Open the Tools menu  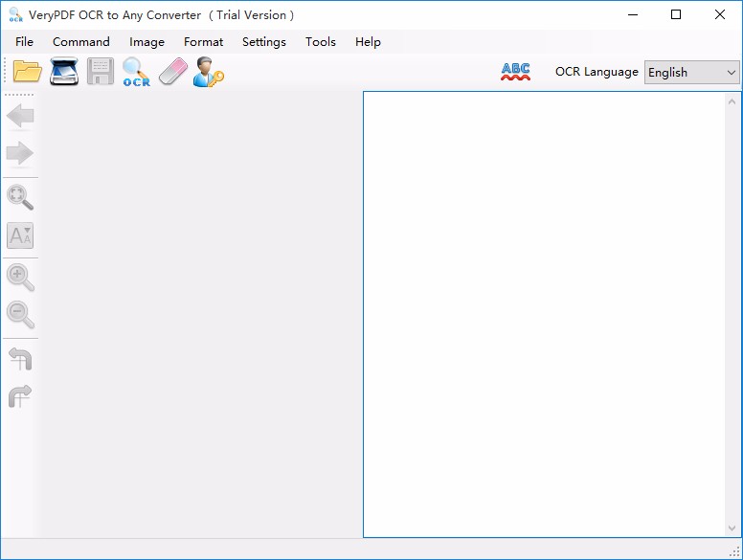click(x=321, y=42)
